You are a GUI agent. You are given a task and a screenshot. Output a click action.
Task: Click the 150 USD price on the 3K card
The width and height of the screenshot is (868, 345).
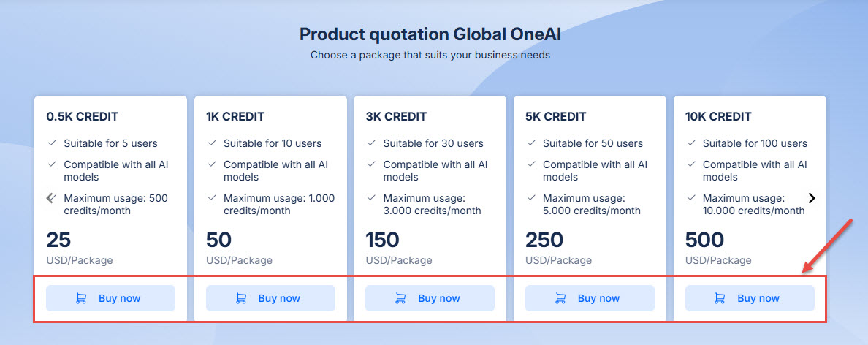tap(382, 240)
